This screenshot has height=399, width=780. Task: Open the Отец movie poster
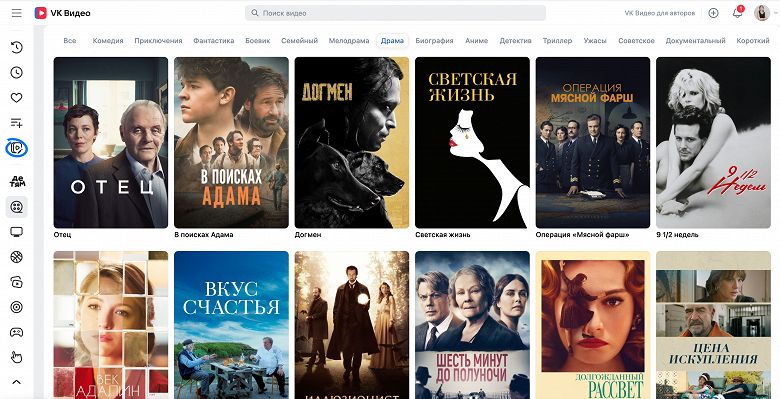point(111,143)
